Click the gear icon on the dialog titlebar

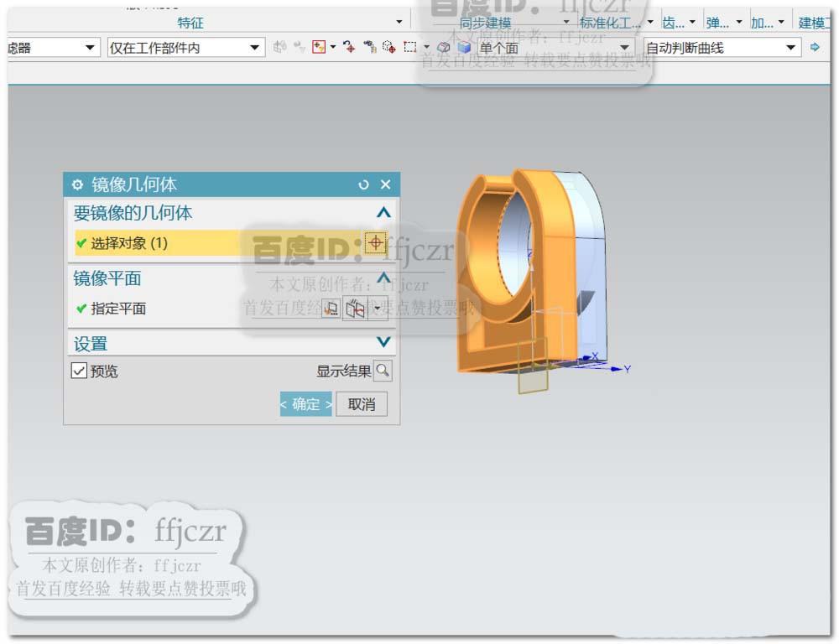(x=78, y=184)
